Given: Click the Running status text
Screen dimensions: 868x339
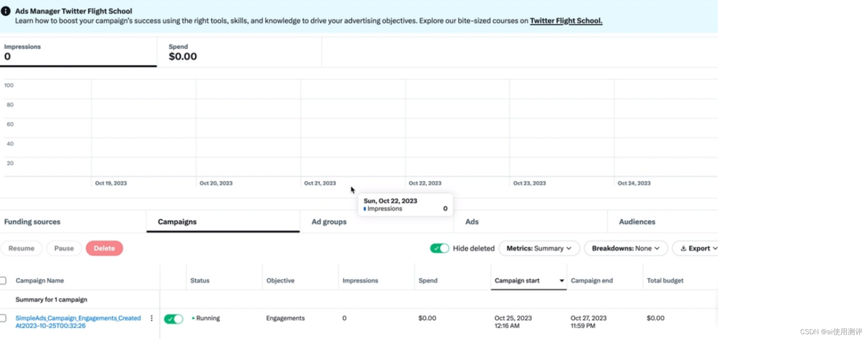Looking at the screenshot, I should click(208, 318).
